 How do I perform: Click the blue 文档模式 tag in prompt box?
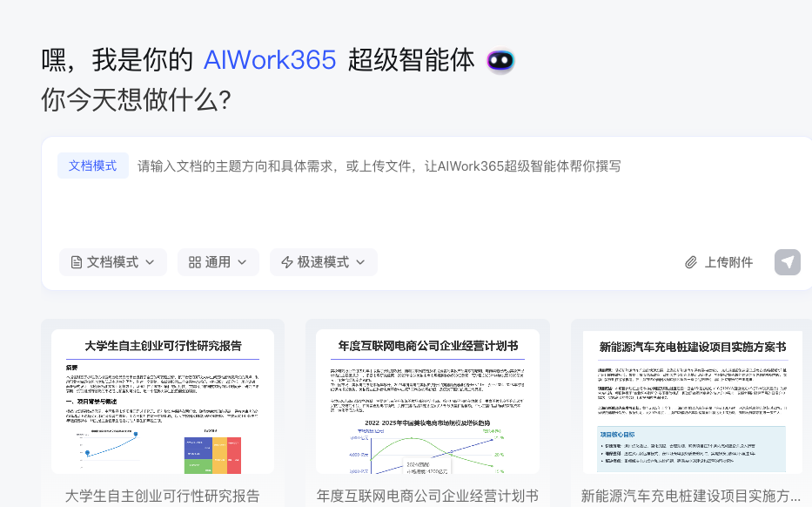point(93,166)
